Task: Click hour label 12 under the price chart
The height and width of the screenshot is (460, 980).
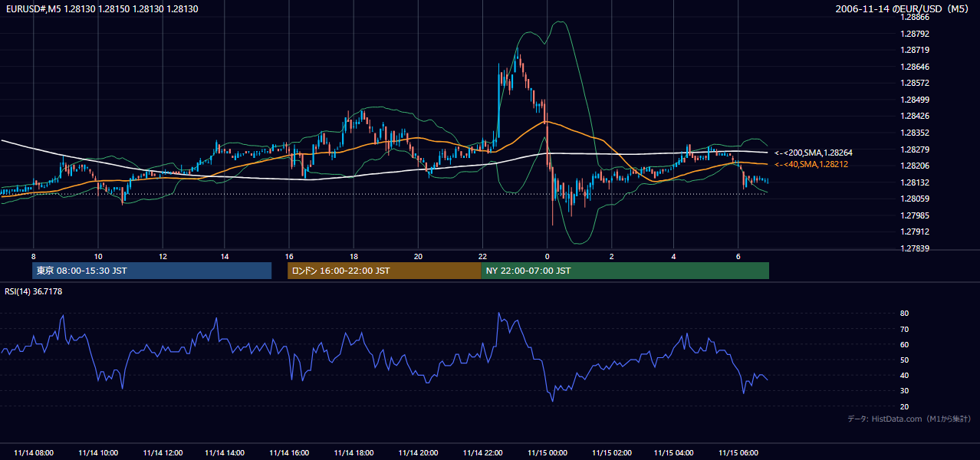Action: click(162, 256)
